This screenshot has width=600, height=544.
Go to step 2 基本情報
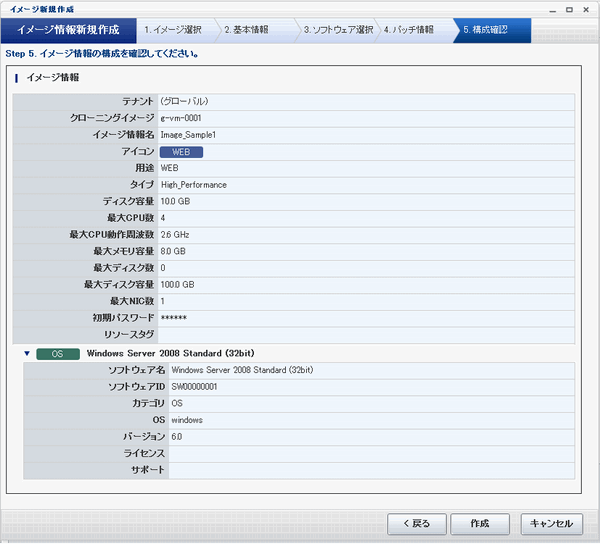pyautogui.click(x=246, y=30)
